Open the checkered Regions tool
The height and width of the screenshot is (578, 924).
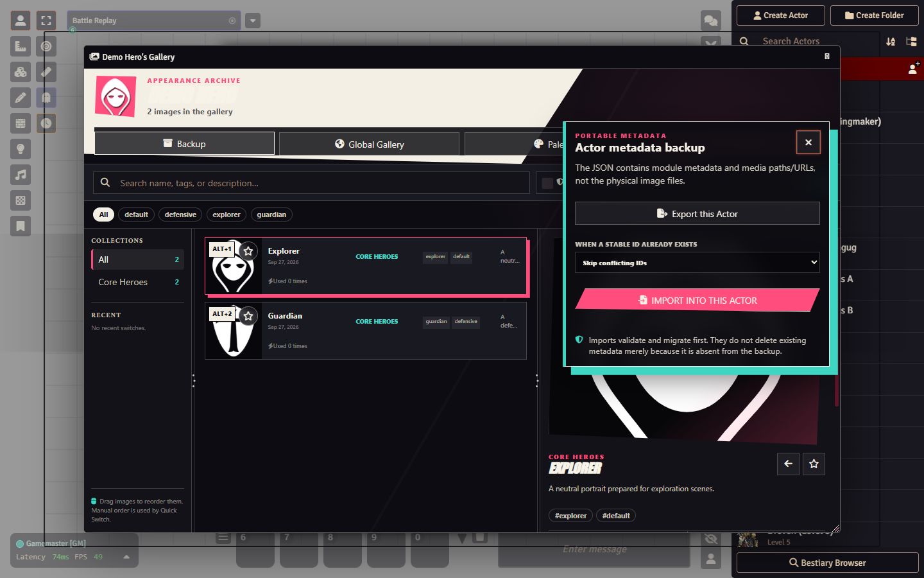point(21,200)
